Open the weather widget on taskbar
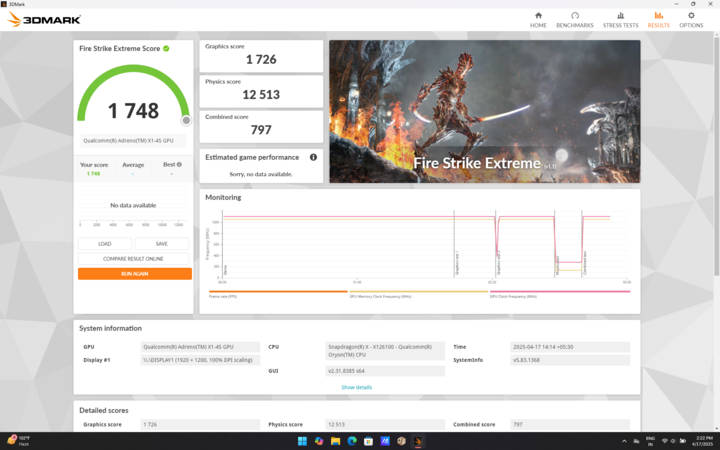Screen dimensions: 720x450 (x=19, y=441)
